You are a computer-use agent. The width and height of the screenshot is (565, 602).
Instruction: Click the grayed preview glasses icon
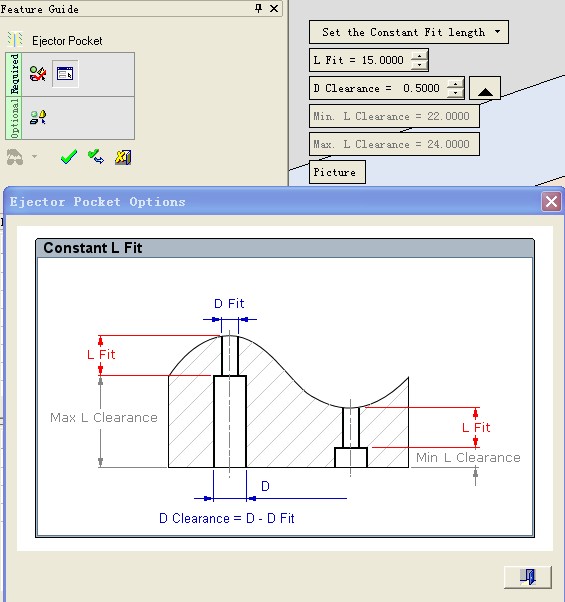tap(15, 157)
